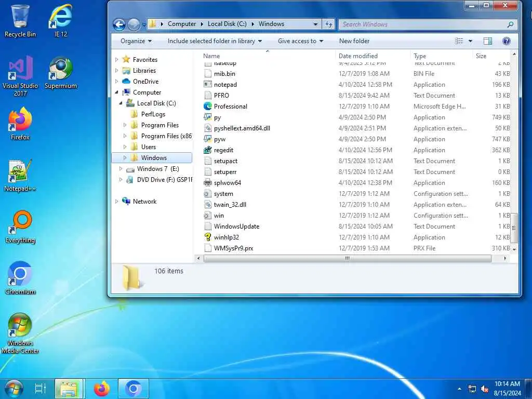Expand the Users folder tree node
The height and width of the screenshot is (399, 532).
click(x=125, y=147)
